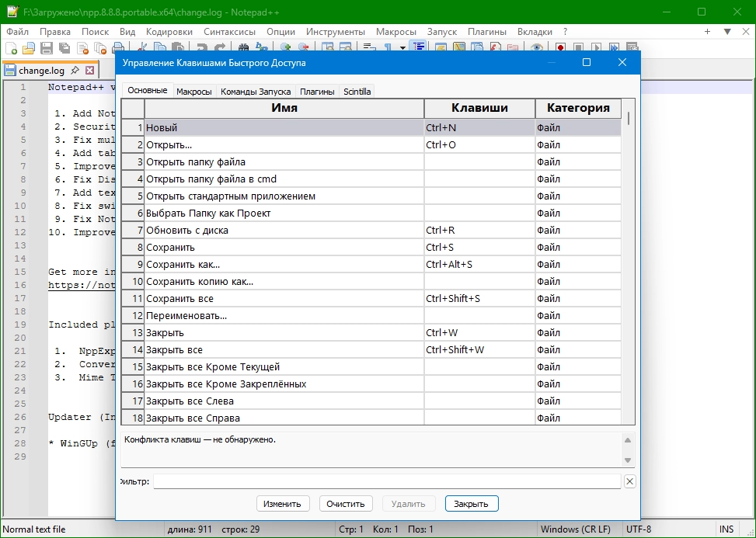This screenshot has height=538, width=756.
Task: Open the Файл menu
Action: pyautogui.click(x=17, y=32)
